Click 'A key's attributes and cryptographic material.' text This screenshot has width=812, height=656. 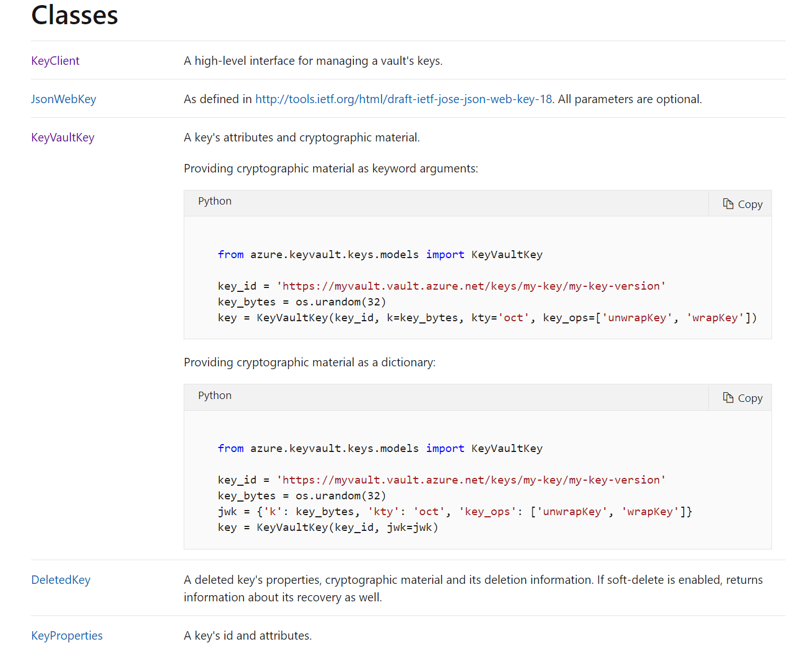point(301,138)
